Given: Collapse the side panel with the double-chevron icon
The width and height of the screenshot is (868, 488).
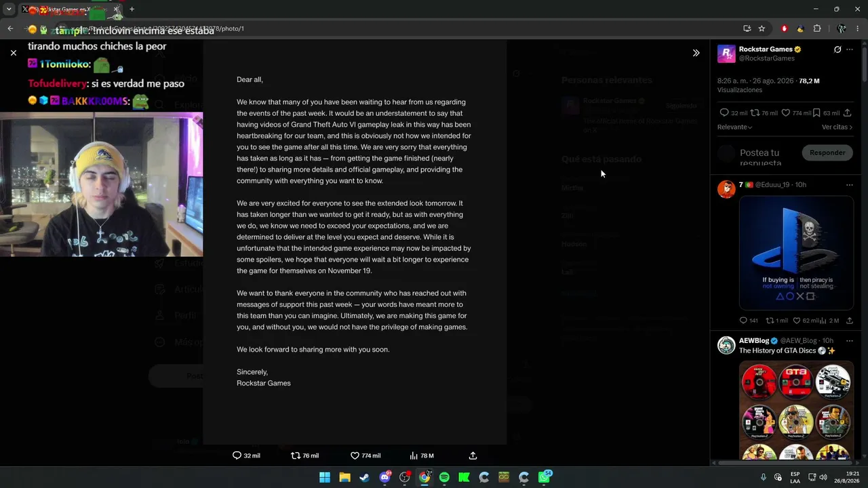Looking at the screenshot, I should [x=696, y=53].
